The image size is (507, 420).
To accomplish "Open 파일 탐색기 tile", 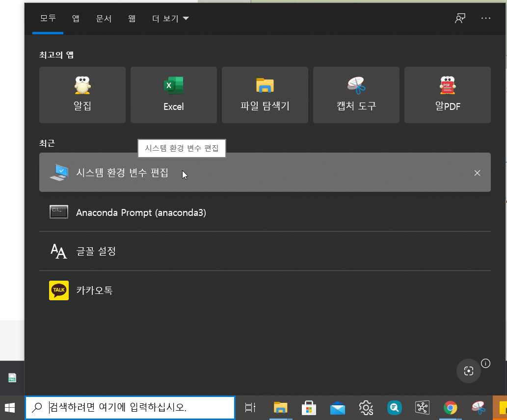I will pyautogui.click(x=265, y=95).
